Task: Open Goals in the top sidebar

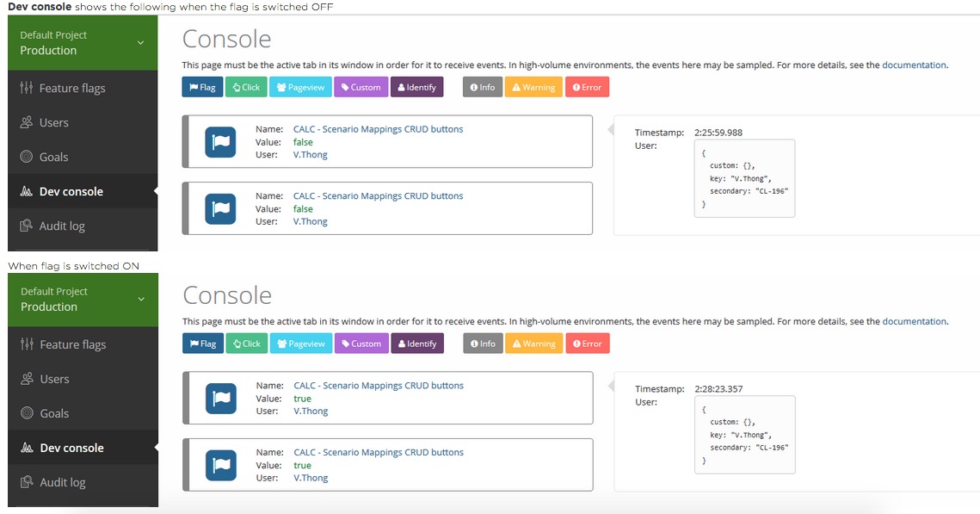Action: (53, 157)
